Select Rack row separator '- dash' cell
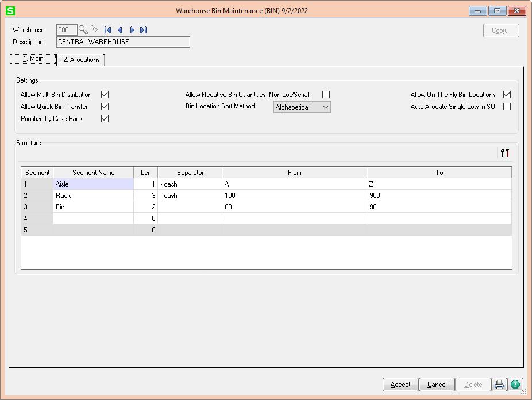Screen dimensions: 532x400 pos(190,196)
